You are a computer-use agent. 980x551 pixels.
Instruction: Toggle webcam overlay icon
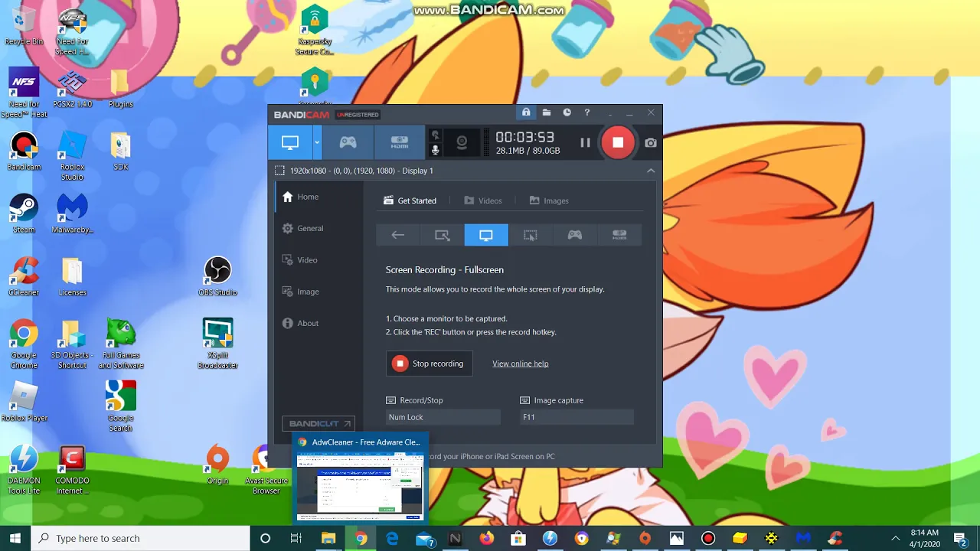pos(462,142)
